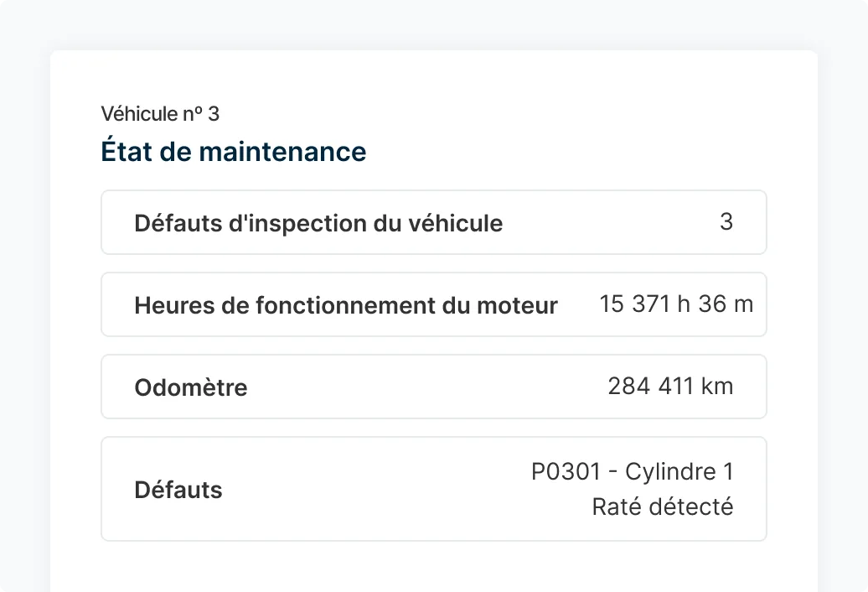
Task: Open the 'Défauts d'inspection du véhicule' row
Action: coord(434,222)
